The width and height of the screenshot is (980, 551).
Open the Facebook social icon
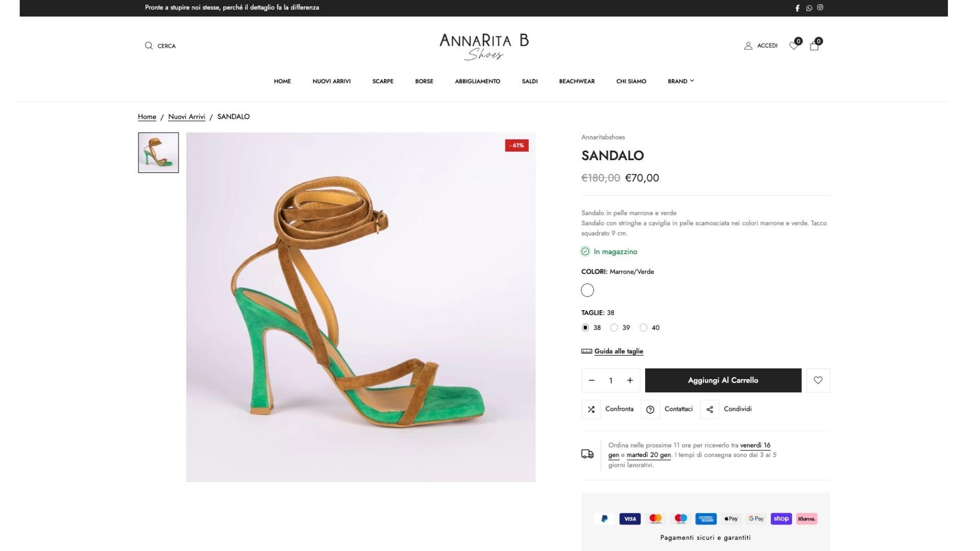797,8
